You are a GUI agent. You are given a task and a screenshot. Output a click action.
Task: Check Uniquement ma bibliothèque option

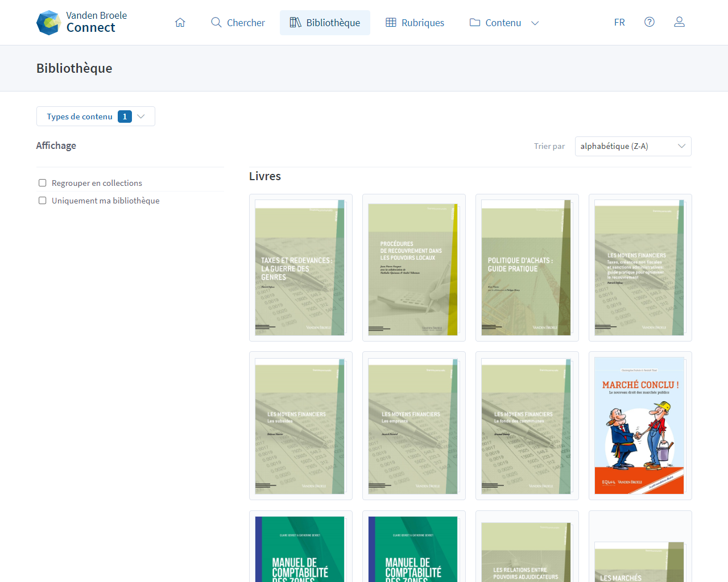point(43,201)
